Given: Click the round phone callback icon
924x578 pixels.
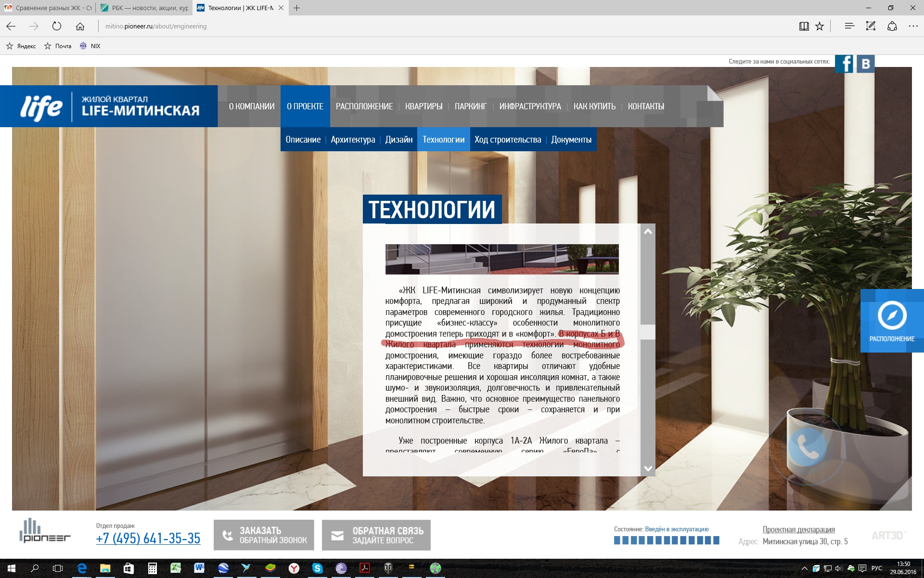Looking at the screenshot, I should [807, 447].
